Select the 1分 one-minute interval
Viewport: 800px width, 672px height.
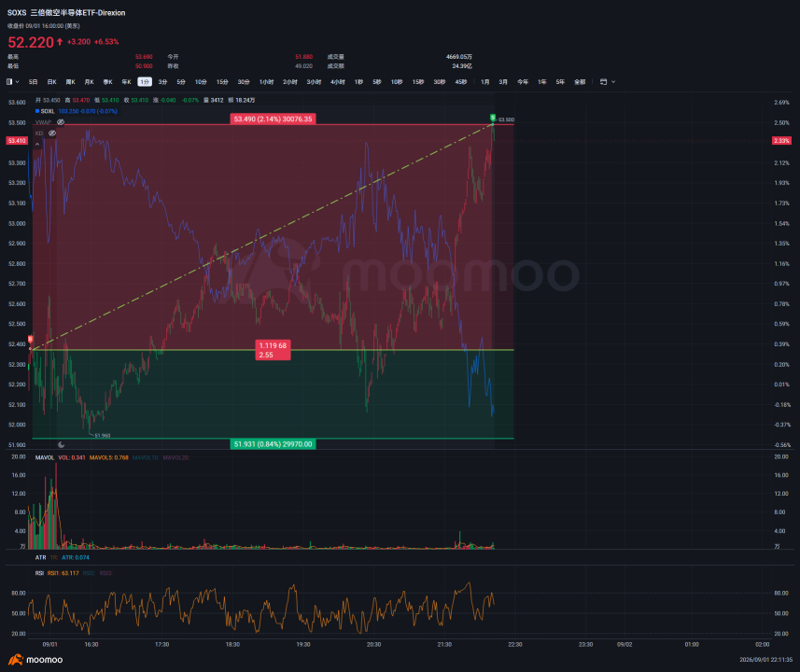[145, 81]
